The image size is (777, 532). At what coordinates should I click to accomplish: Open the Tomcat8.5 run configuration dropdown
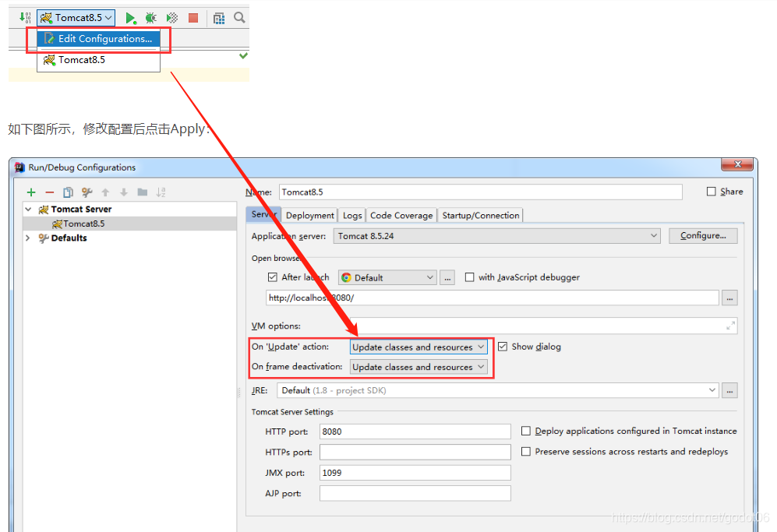point(76,18)
